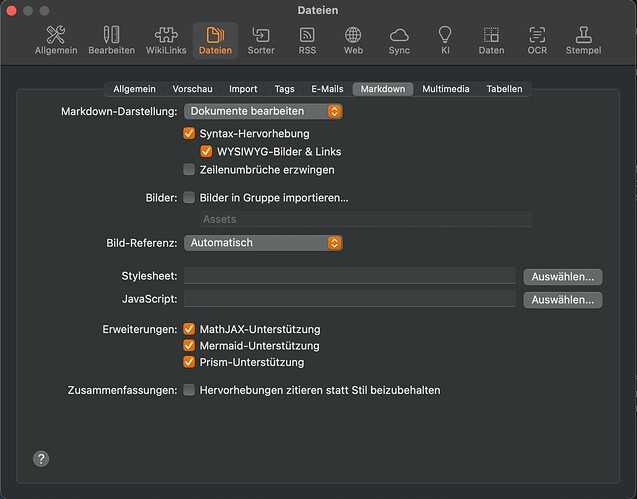Open the Allgemein preferences pane
The image size is (637, 499).
point(56,40)
